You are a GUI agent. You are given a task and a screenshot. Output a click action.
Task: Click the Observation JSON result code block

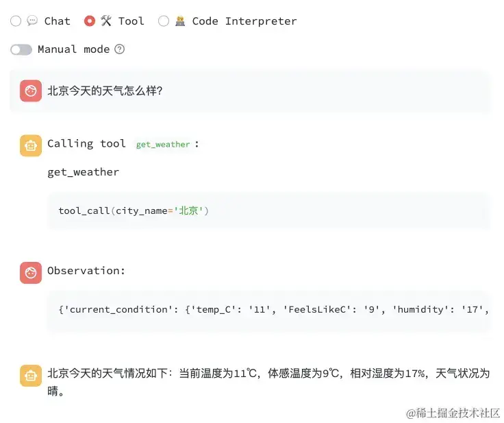pos(268,310)
